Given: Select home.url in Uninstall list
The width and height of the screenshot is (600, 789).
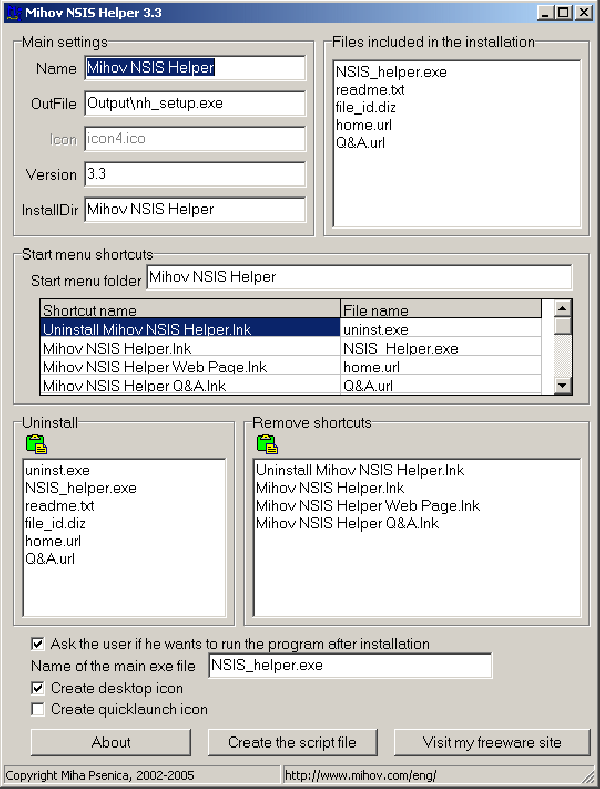Looking at the screenshot, I should click(x=53, y=541).
